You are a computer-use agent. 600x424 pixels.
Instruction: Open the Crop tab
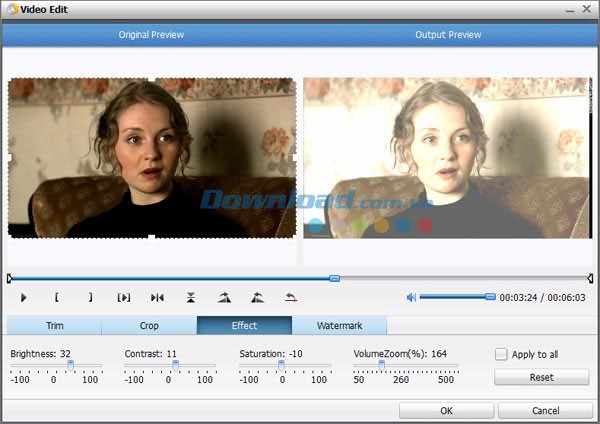(149, 326)
